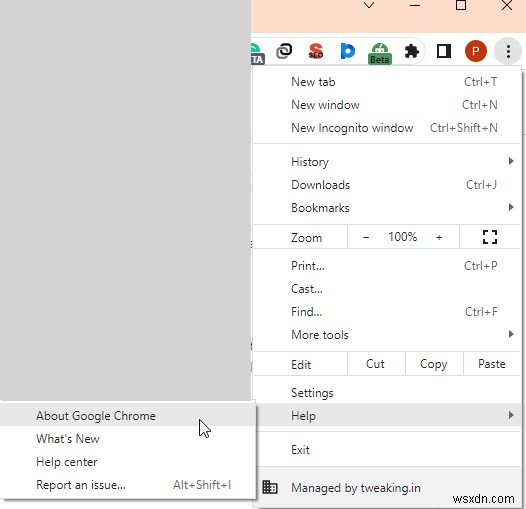The image size is (526, 509).
Task: Open Settings from the menu
Action: [387, 393]
